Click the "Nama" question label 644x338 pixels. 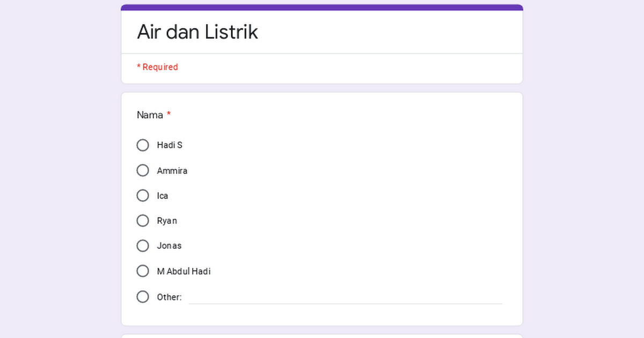click(x=149, y=115)
